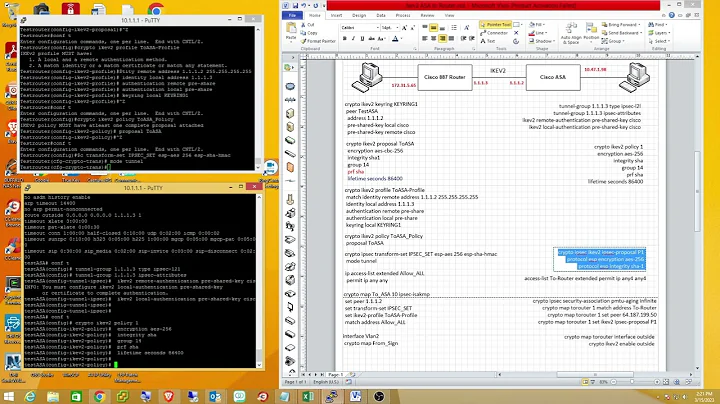Switch to the Design ribbon tab

tap(359, 15)
